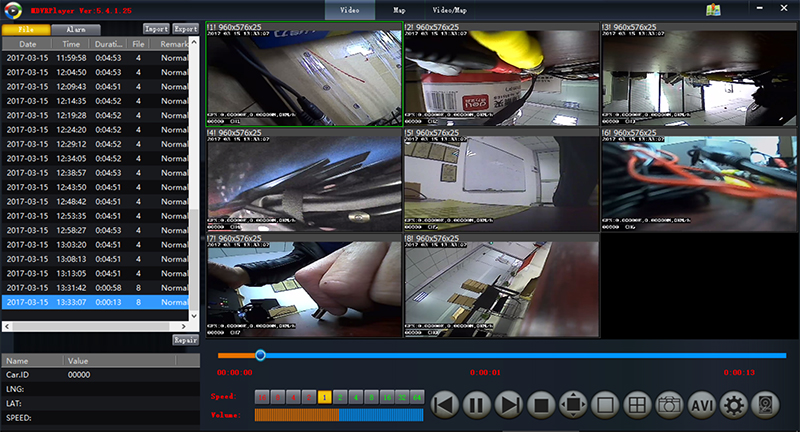The image size is (800, 432).
Task: Open settings with the gear icon
Action: 733,405
